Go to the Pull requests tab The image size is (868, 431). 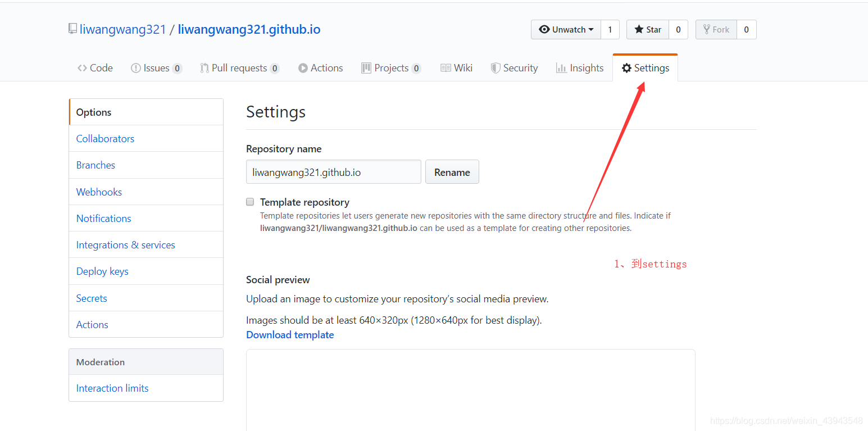click(x=240, y=68)
